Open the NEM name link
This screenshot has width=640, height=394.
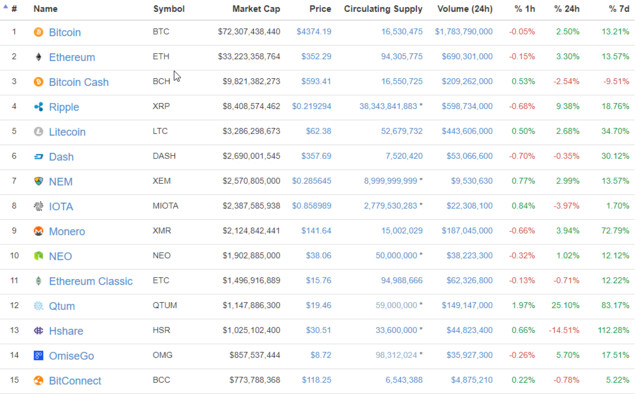pos(61,182)
